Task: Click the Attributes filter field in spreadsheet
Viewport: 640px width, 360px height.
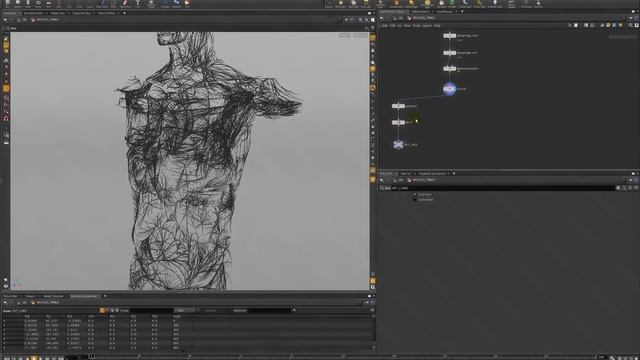Action: tap(269, 311)
